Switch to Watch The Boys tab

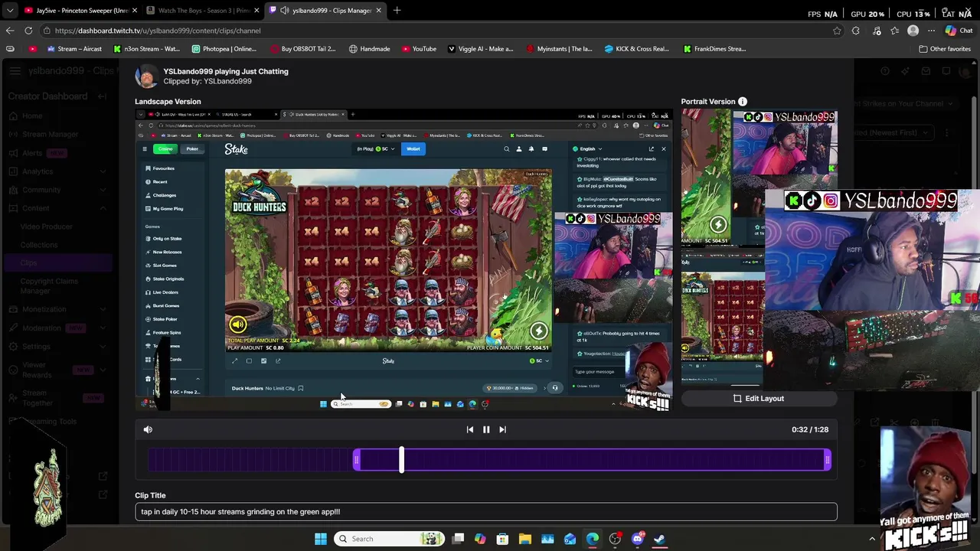tap(203, 11)
